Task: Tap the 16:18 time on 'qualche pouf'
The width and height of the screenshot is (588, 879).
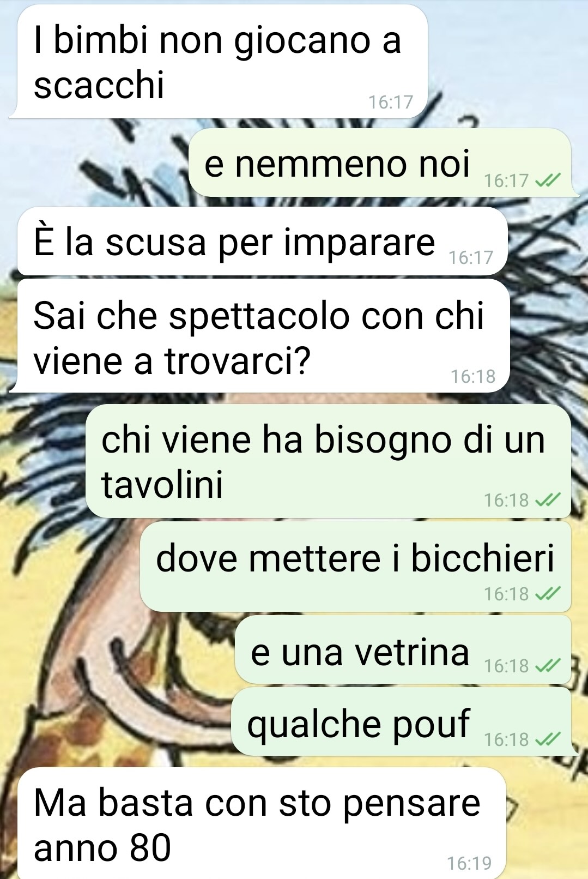Action: 506,739
